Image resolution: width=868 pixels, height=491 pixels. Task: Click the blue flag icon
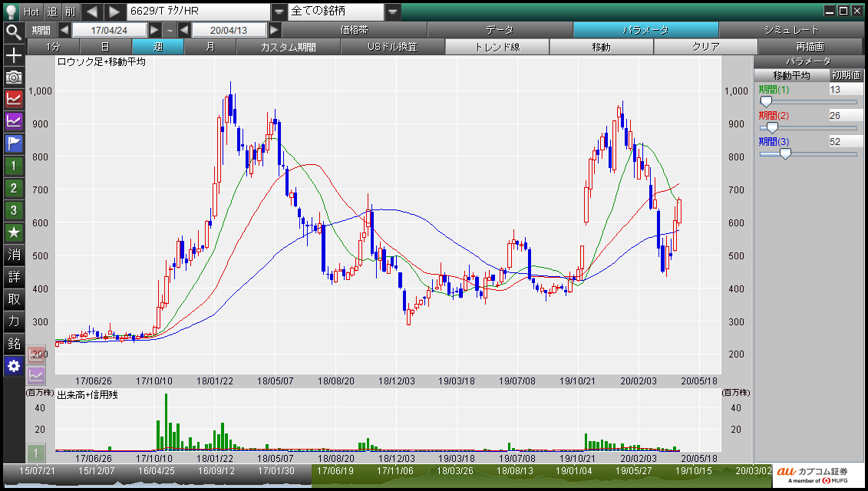click(x=14, y=143)
